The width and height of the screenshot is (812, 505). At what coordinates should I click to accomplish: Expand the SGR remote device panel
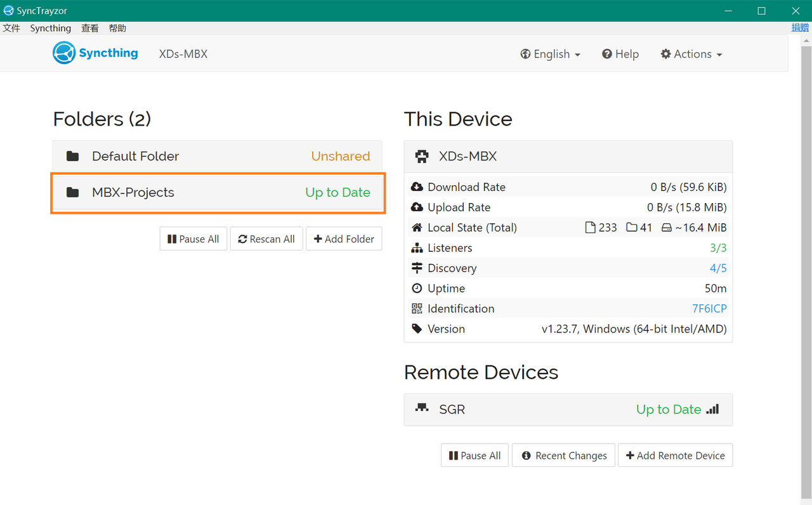568,409
